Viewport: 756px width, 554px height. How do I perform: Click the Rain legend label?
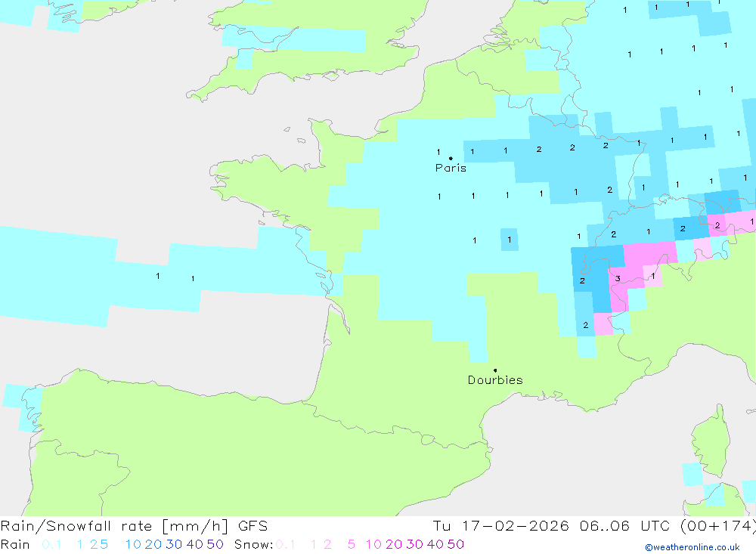coord(15,544)
